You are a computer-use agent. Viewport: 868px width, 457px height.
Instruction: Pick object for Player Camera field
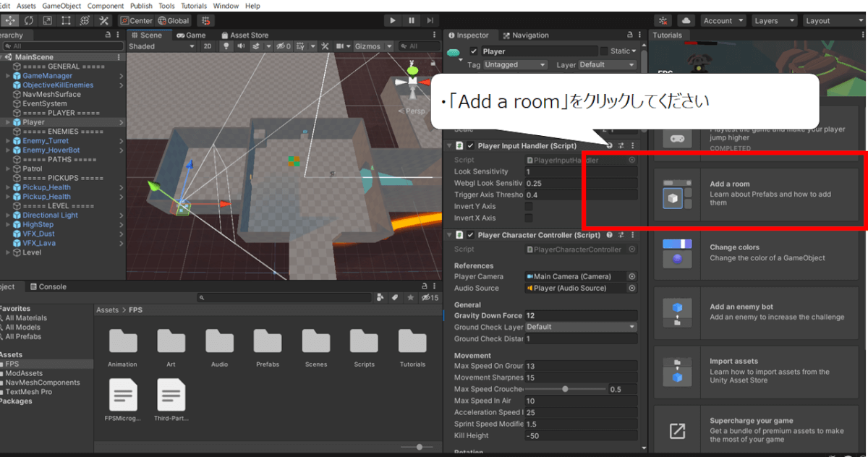(631, 276)
